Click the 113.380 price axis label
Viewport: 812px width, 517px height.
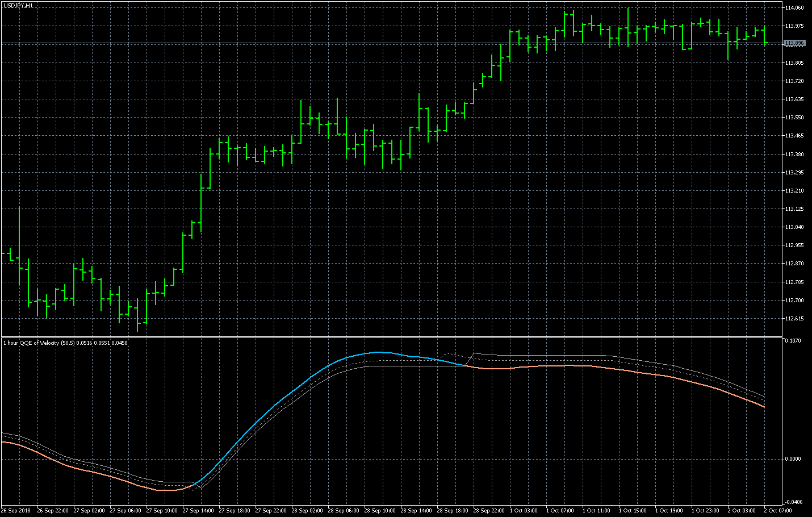(794, 154)
